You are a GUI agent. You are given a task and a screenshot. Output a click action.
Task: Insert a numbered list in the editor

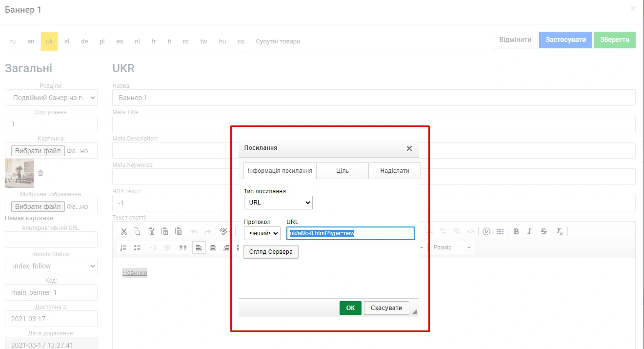click(124, 248)
